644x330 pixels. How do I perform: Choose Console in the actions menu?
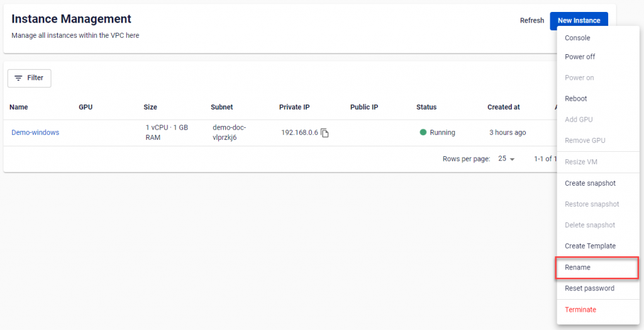577,38
